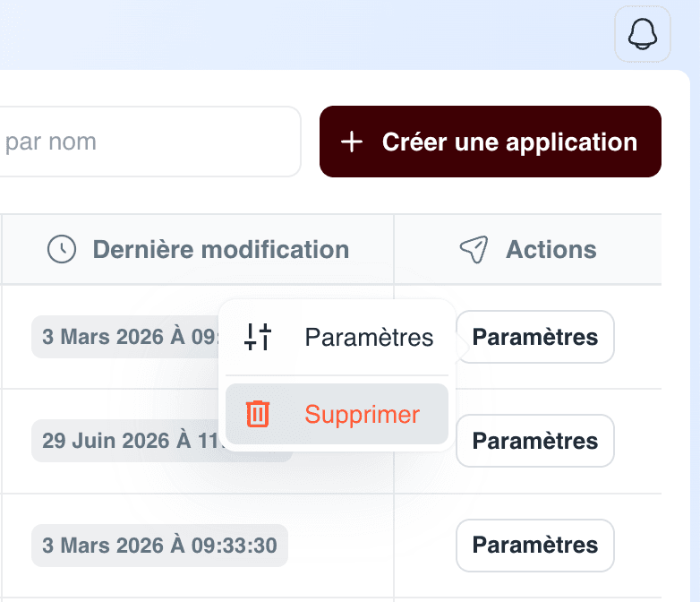Click the paper plane icon beside Actions
The image size is (700, 602).
tap(474, 249)
